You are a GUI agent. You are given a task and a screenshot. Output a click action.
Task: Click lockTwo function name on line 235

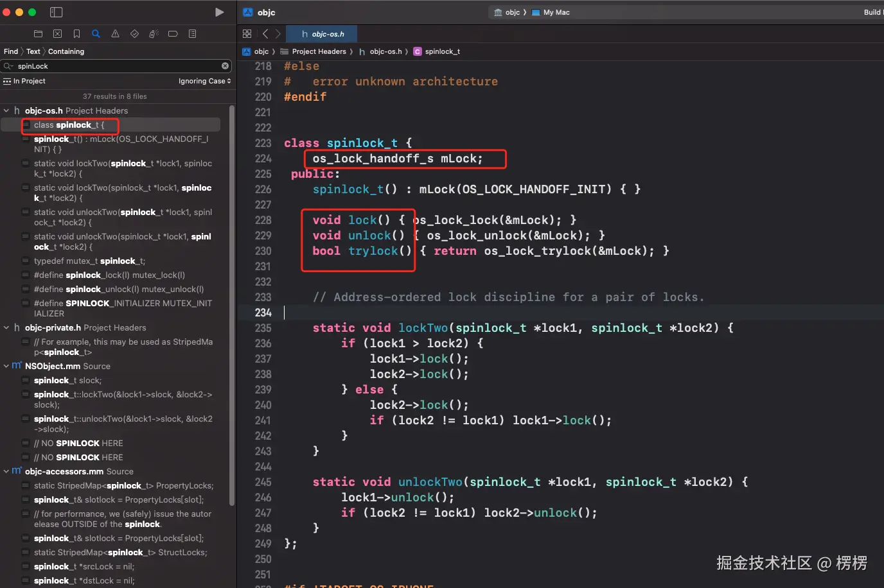coord(423,328)
